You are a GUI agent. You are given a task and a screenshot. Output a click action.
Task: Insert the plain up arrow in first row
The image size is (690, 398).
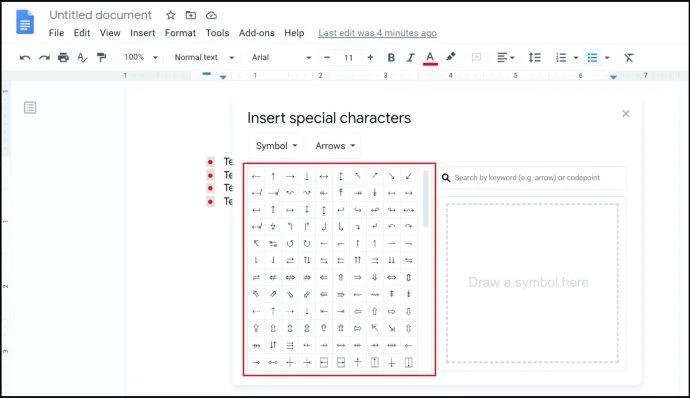tap(273, 177)
